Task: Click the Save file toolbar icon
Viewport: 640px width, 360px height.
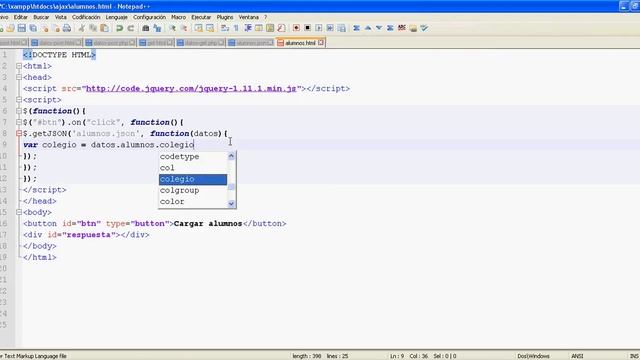Action: [x=22, y=28]
